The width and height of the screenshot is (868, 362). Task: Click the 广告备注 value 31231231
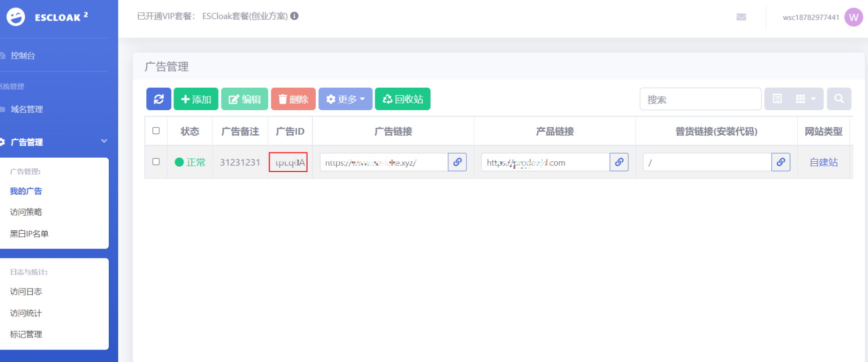(240, 162)
